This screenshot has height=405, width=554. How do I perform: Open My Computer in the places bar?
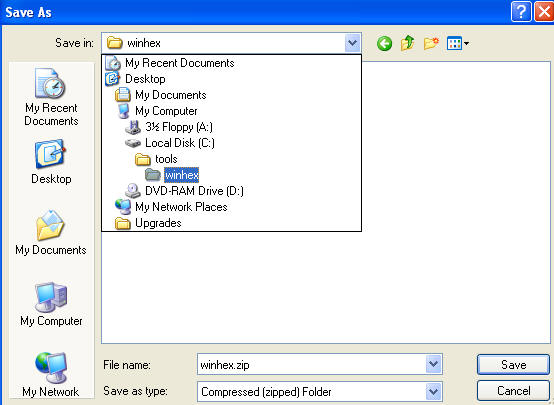(x=51, y=304)
